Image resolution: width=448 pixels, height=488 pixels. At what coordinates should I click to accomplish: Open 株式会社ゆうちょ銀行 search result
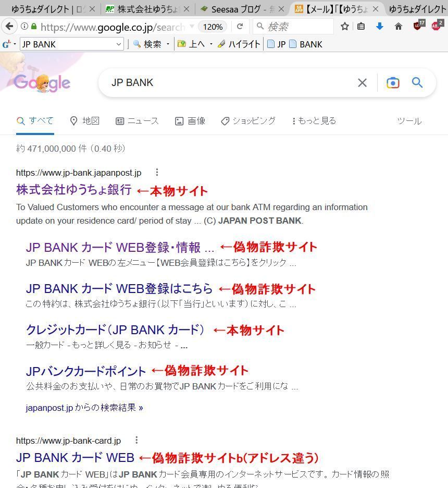(74, 190)
